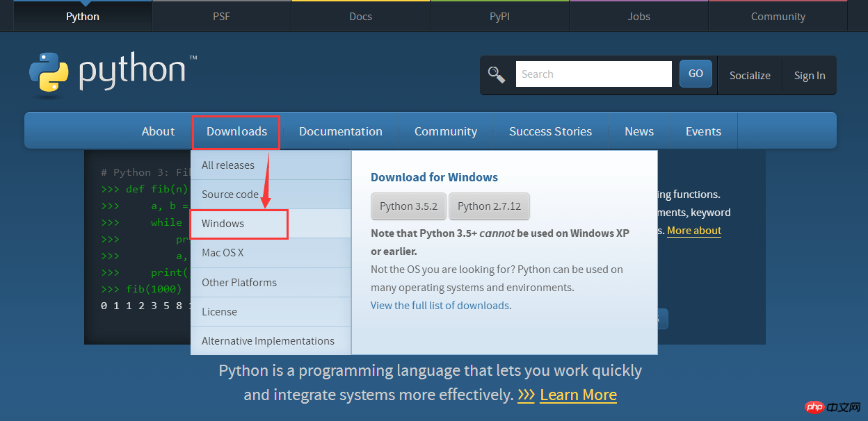868x421 pixels.
Task: Follow the Learn More link
Action: click(x=578, y=395)
